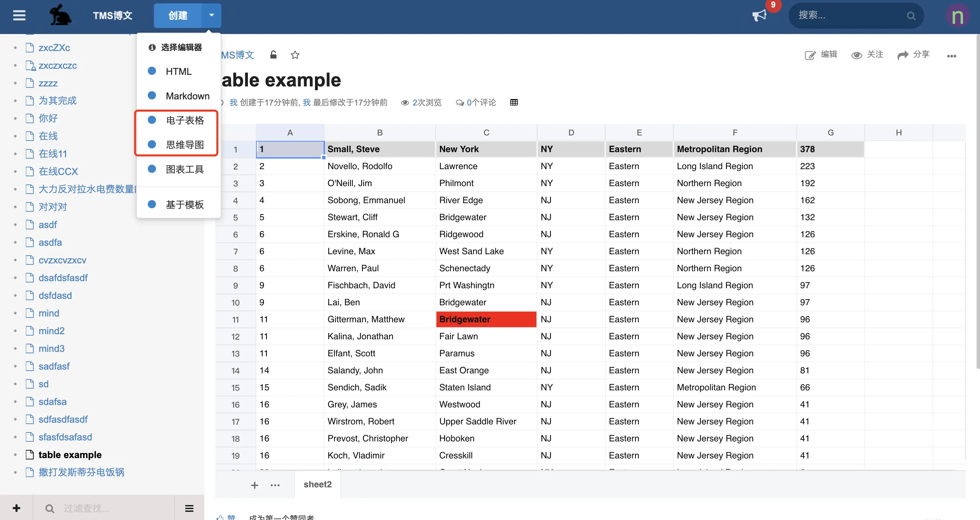The width and height of the screenshot is (980, 520).
Task: Select cell with value 378
Action: [830, 149]
